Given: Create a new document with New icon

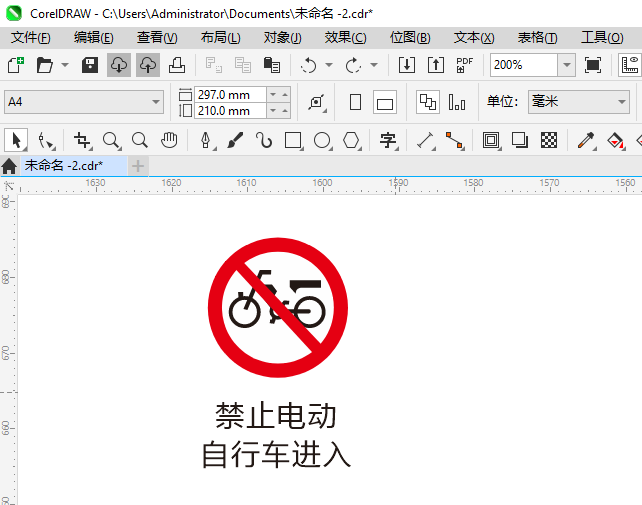Looking at the screenshot, I should point(16,65).
